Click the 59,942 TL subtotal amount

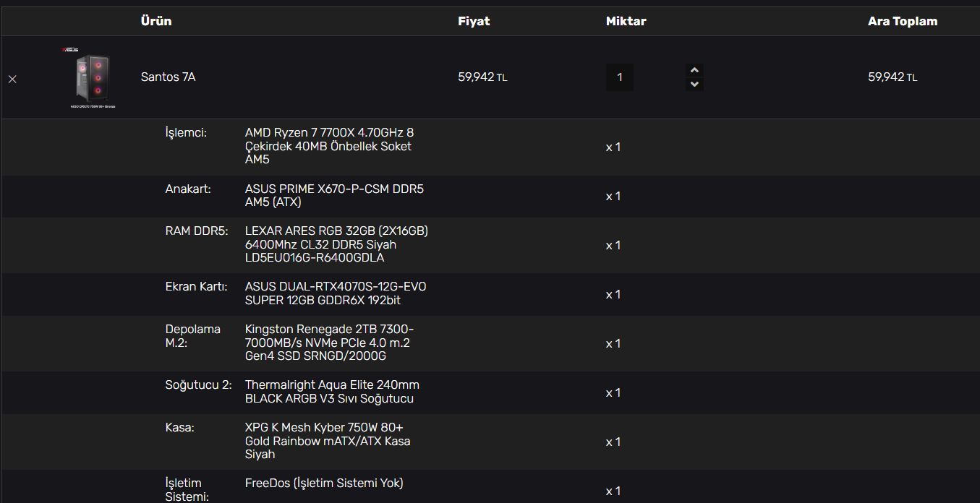(892, 77)
